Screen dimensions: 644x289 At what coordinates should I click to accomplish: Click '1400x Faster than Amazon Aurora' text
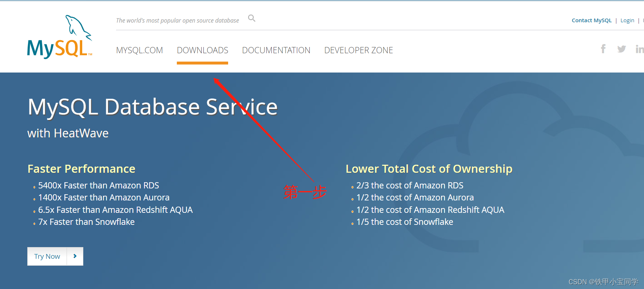click(104, 198)
